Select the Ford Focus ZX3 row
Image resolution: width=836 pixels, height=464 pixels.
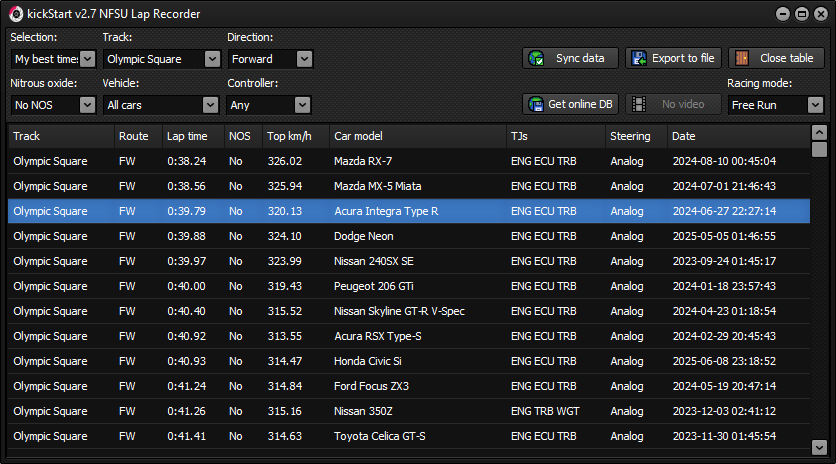409,386
